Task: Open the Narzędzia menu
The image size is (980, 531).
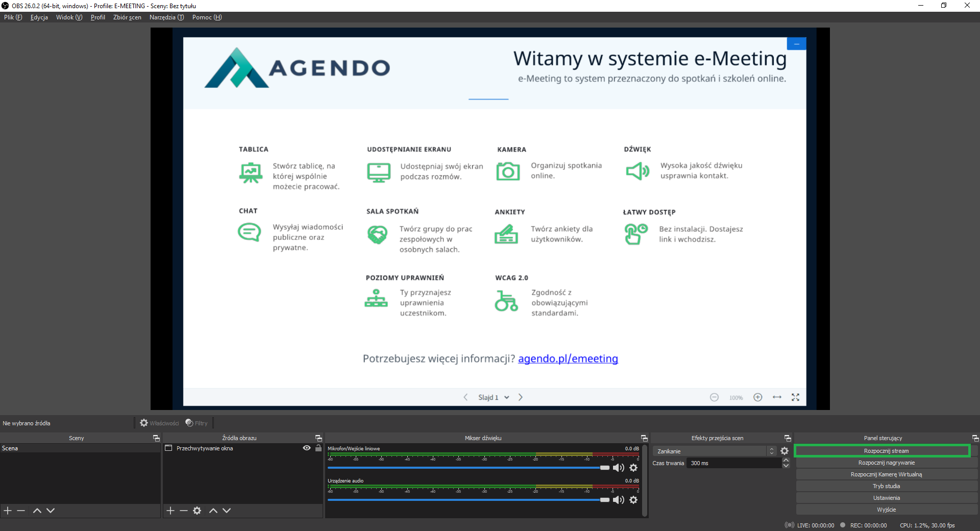Action: pyautogui.click(x=166, y=17)
